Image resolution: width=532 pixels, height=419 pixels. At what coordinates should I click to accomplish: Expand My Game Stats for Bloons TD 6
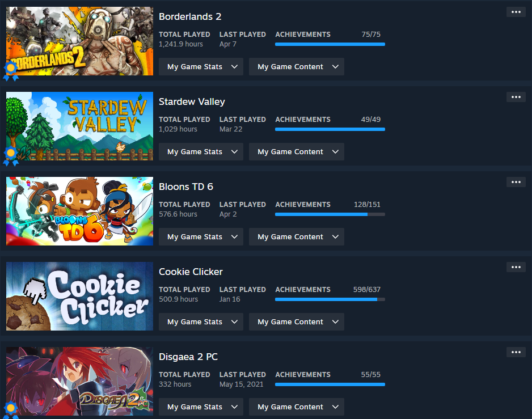201,237
